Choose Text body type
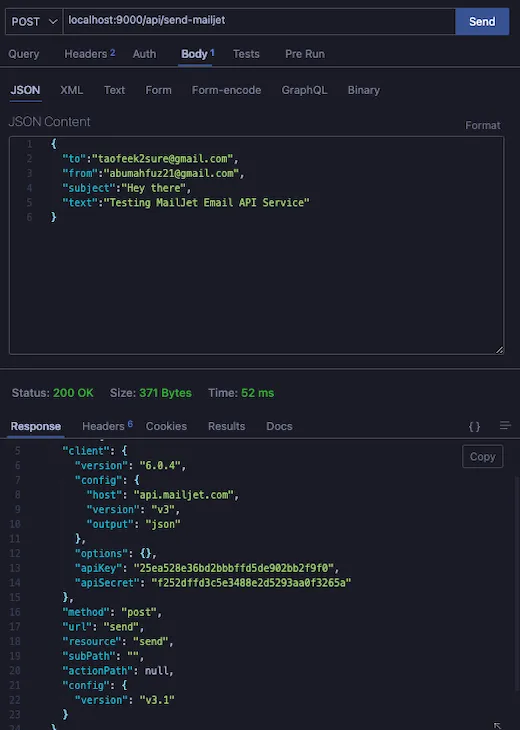This screenshot has height=730, width=520. coord(114,90)
